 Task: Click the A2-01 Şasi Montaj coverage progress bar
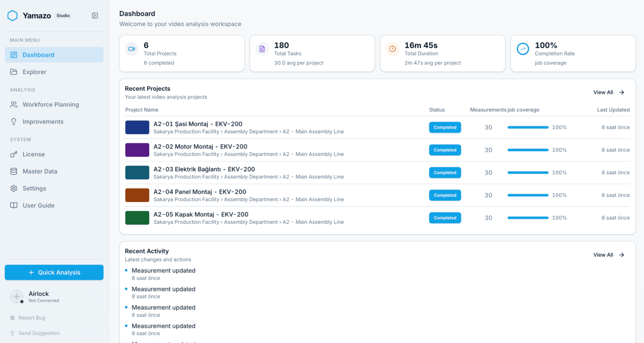coord(528,127)
